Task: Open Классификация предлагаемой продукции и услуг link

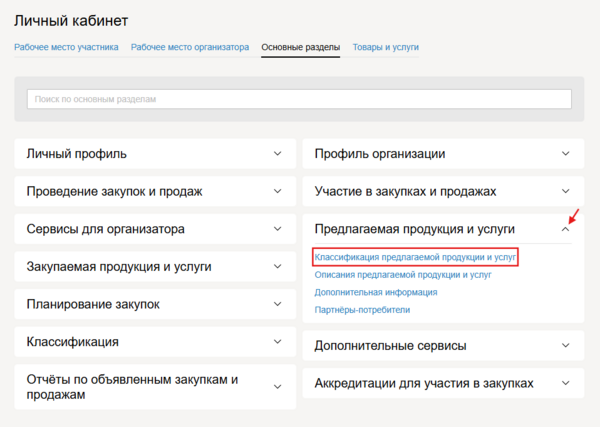Action: click(415, 257)
